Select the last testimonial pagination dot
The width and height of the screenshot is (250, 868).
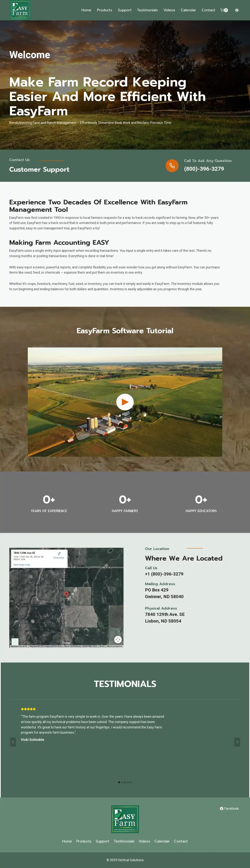tap(131, 782)
